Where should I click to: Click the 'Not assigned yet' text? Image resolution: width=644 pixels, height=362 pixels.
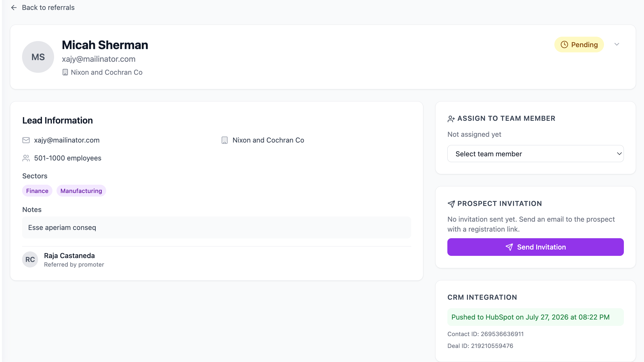[x=474, y=134]
